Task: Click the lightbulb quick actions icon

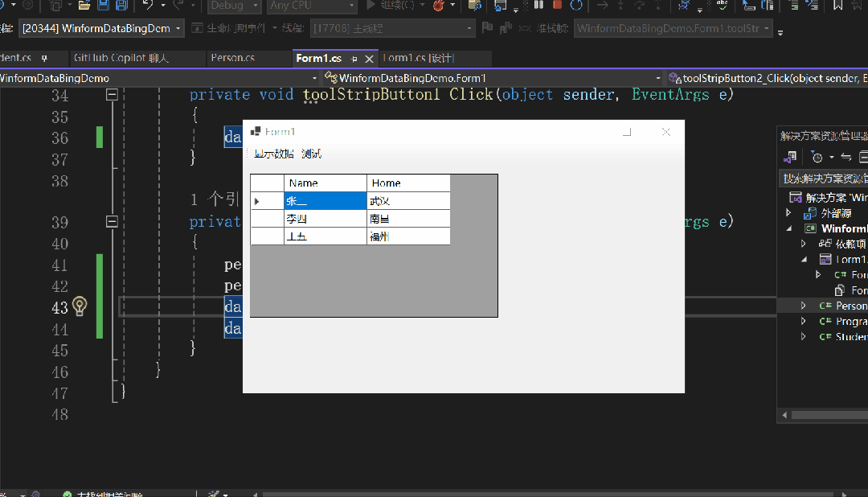Action: [80, 306]
